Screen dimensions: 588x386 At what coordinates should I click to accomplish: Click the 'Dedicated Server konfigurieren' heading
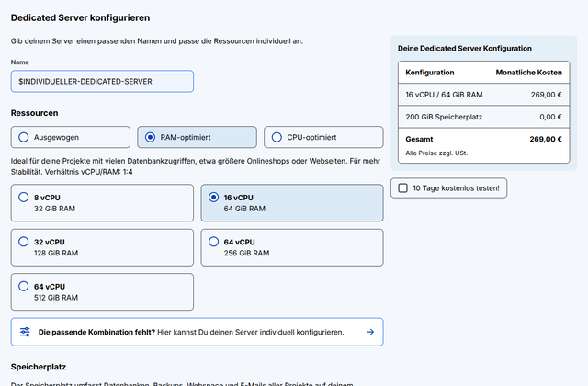pos(80,17)
